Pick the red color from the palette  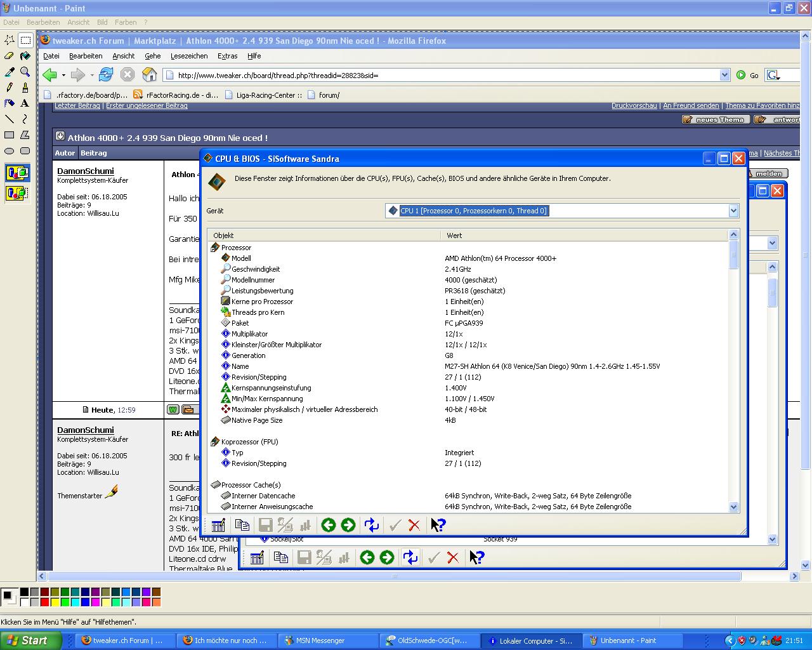[44, 602]
